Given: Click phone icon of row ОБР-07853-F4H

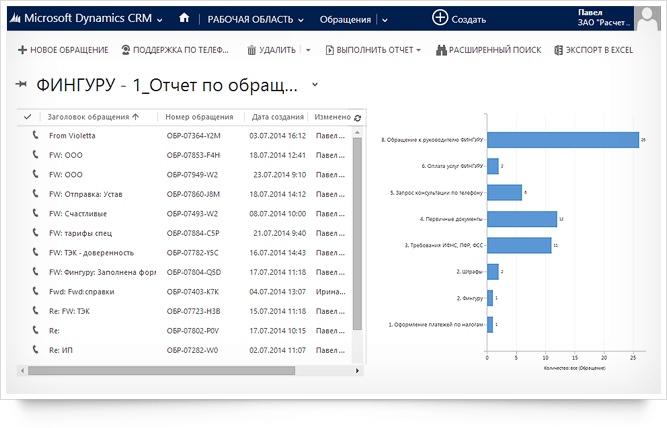Looking at the screenshot, I should 36,154.
